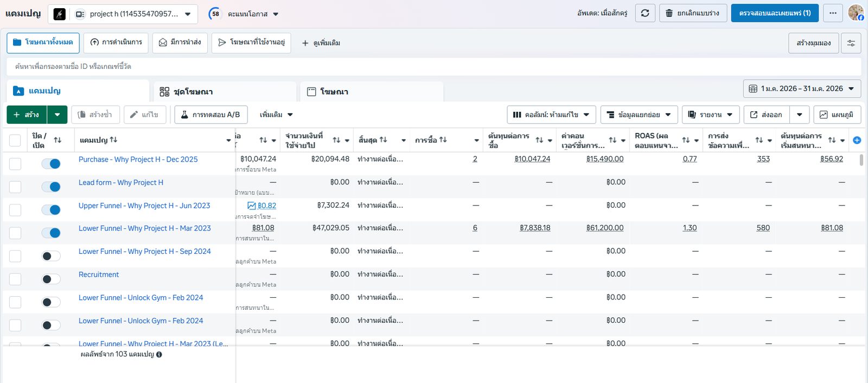Toggle off Purchase - Why Project H - Dec 2025

[51, 164]
